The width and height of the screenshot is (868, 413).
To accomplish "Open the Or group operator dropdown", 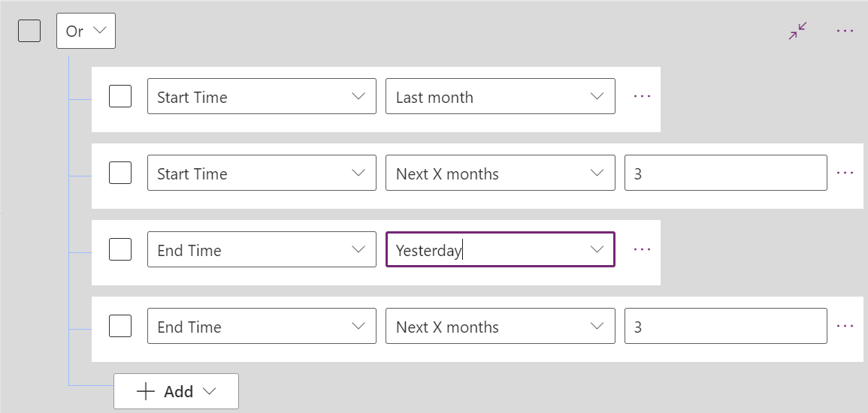I will point(86,32).
